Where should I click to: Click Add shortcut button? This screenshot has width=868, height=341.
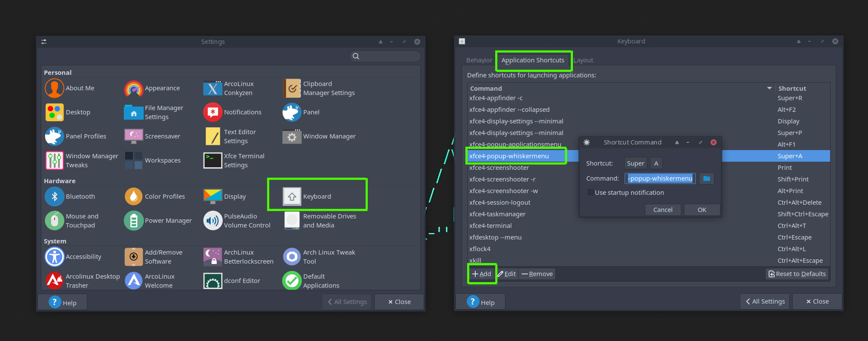click(x=482, y=274)
